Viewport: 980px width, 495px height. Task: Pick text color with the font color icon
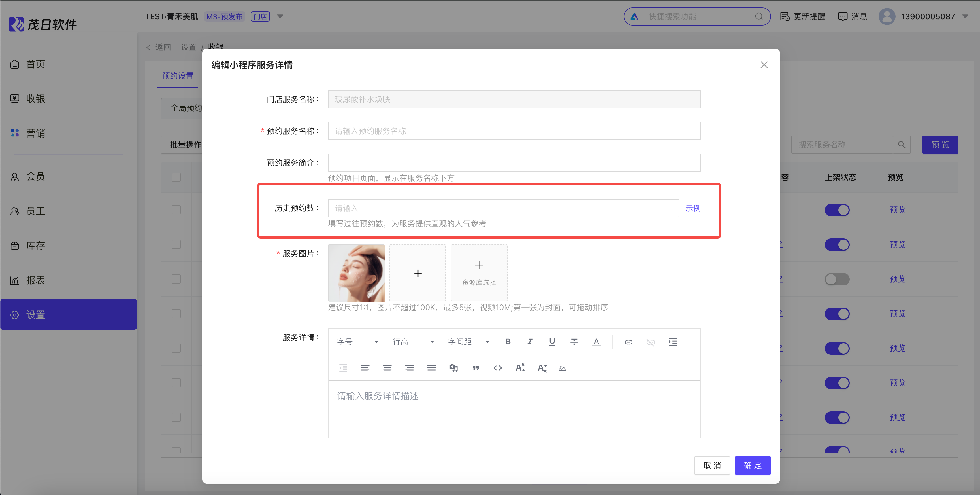pos(596,342)
